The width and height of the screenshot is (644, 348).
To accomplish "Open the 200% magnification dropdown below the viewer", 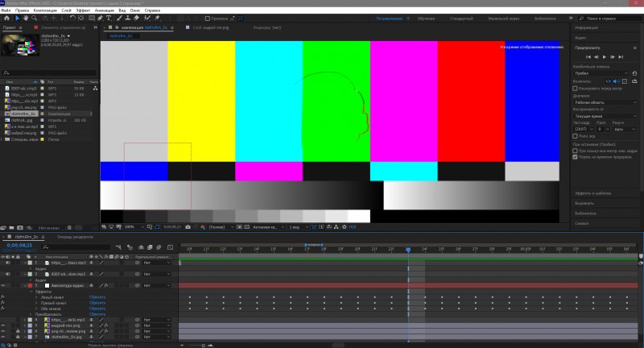I will tap(134, 227).
